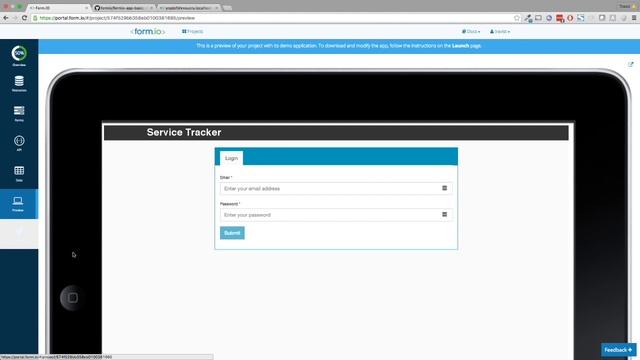Select the Login tab in the form
The height and width of the screenshot is (360, 640).
click(231, 158)
